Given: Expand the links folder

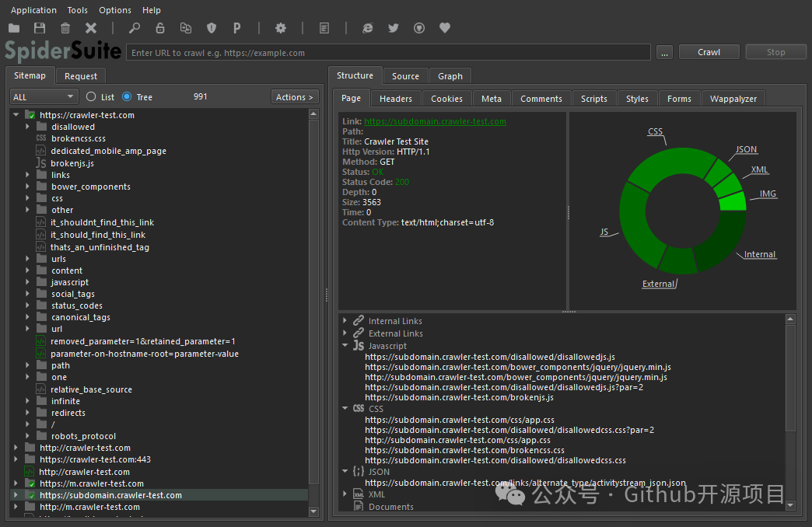Looking at the screenshot, I should click(27, 175).
